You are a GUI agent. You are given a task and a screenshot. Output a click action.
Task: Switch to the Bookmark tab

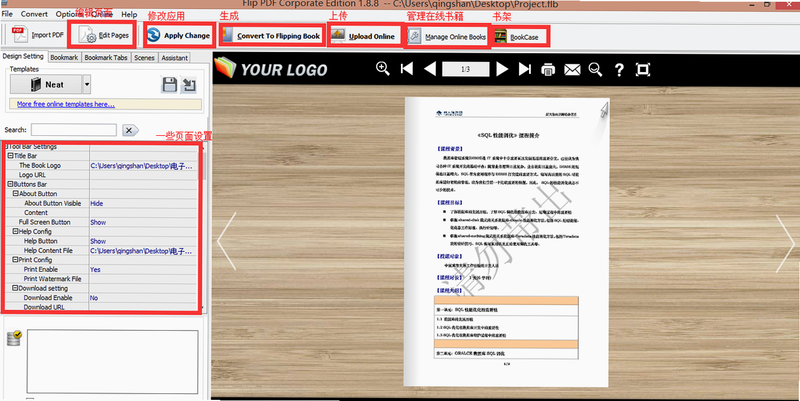(x=64, y=58)
